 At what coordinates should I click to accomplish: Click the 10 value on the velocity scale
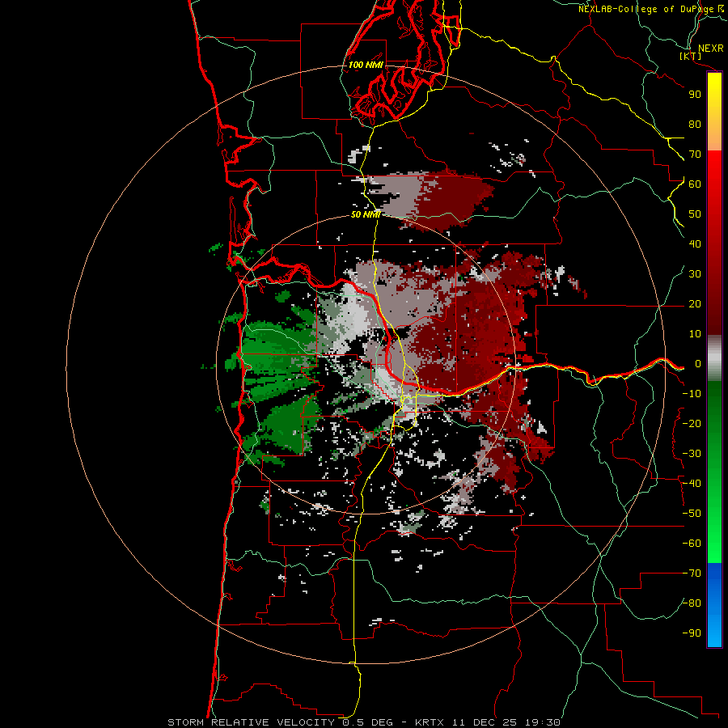point(695,334)
